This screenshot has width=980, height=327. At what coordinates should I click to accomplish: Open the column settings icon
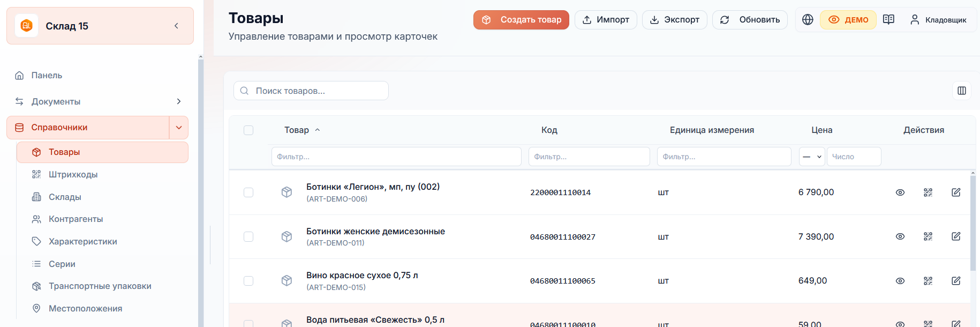click(962, 91)
